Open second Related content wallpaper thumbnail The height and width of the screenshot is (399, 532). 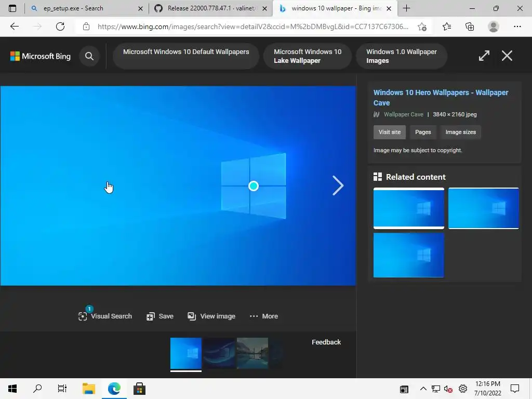tap(484, 208)
